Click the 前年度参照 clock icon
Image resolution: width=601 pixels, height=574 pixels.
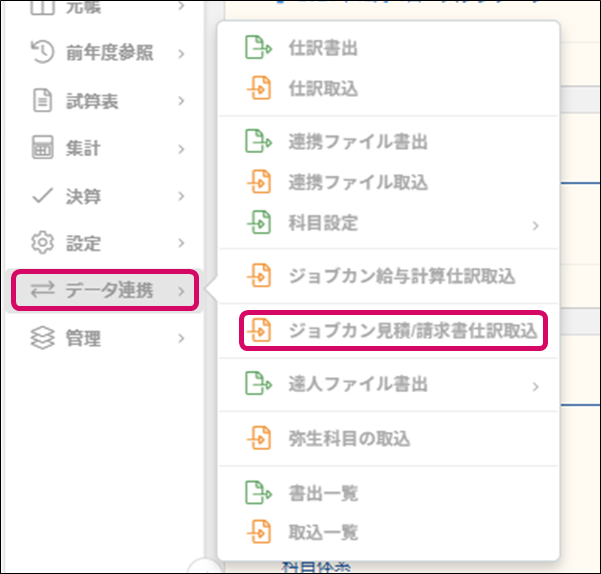tap(42, 53)
